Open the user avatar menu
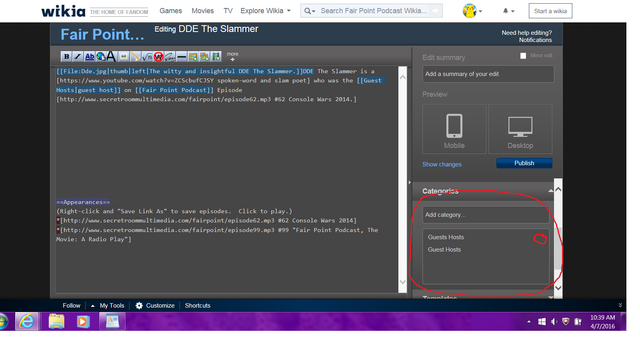Image resolution: width=640 pixels, height=360 pixels. (x=472, y=11)
